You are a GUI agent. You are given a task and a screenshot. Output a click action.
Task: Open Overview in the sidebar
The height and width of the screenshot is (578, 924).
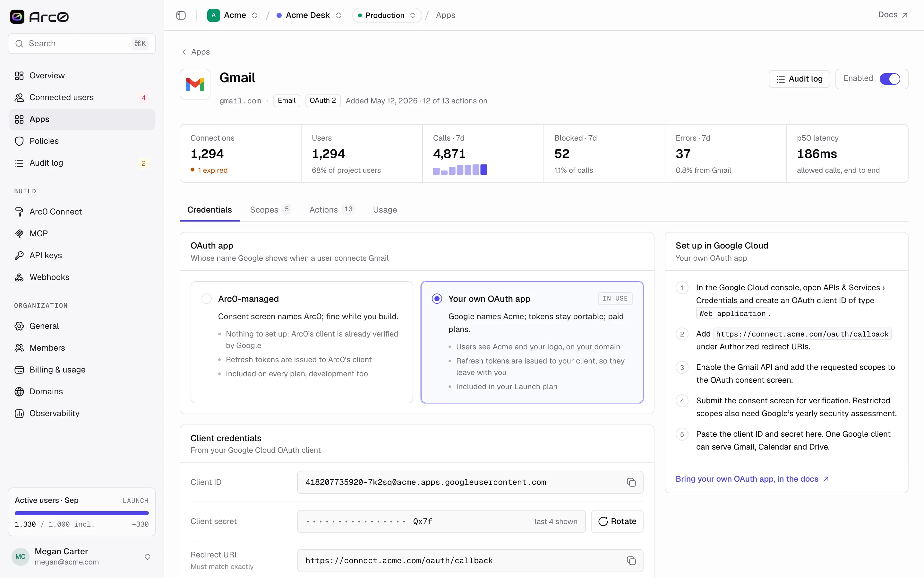click(82, 76)
